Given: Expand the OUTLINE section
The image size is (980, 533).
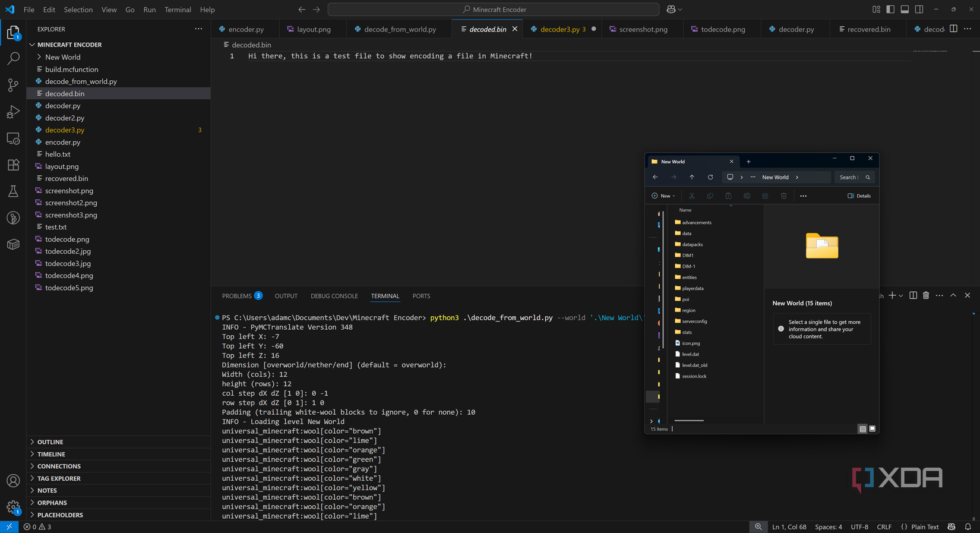Looking at the screenshot, I should tap(50, 442).
